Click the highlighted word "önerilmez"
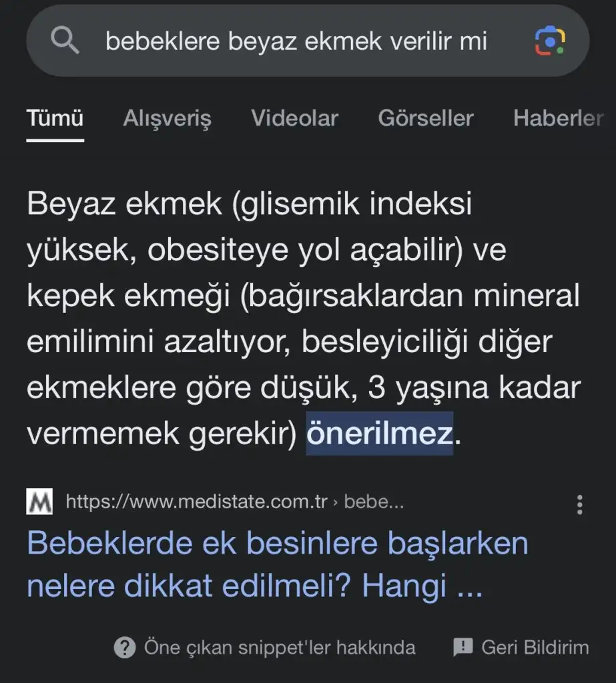Viewport: 616px width, 683px height. [379, 434]
